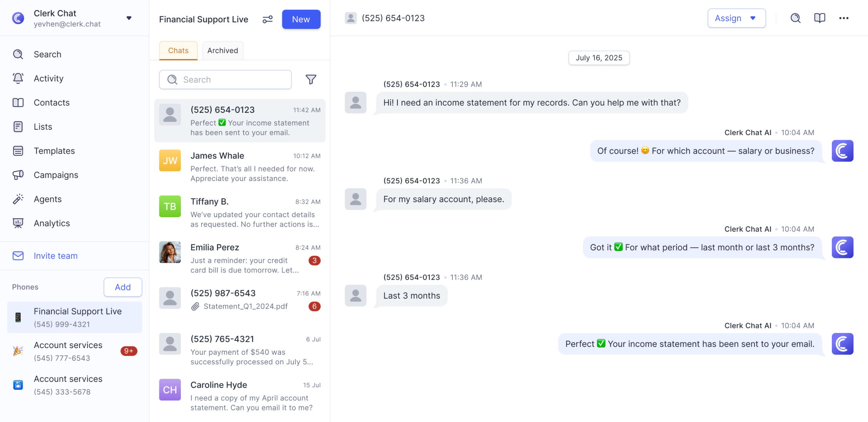
Task: Click the Invite team link
Action: [55, 255]
